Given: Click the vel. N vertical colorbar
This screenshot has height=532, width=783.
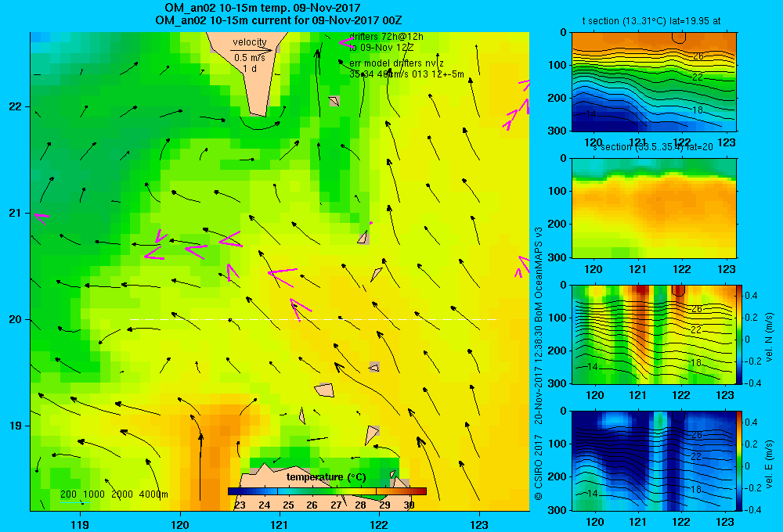Looking at the screenshot, I should (x=739, y=334).
